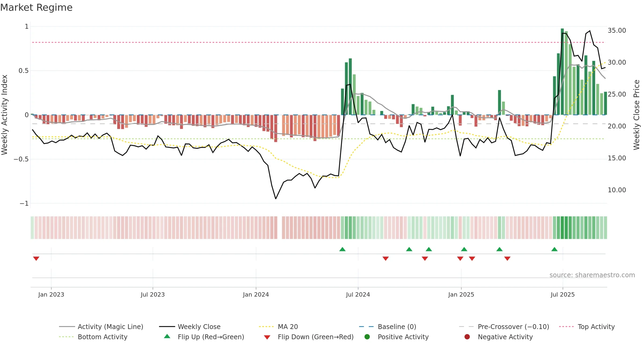
Task: Click the Jan 2025 axis label
Action: (461, 294)
